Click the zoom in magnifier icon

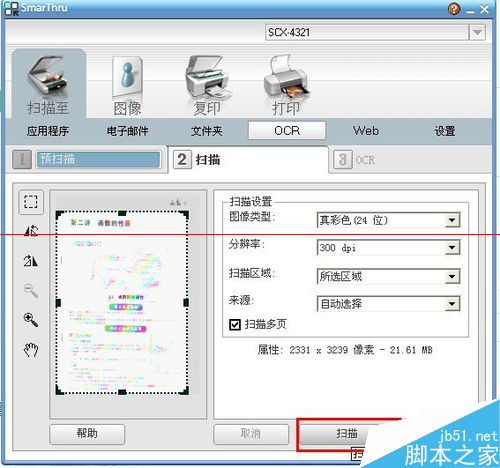(31, 319)
